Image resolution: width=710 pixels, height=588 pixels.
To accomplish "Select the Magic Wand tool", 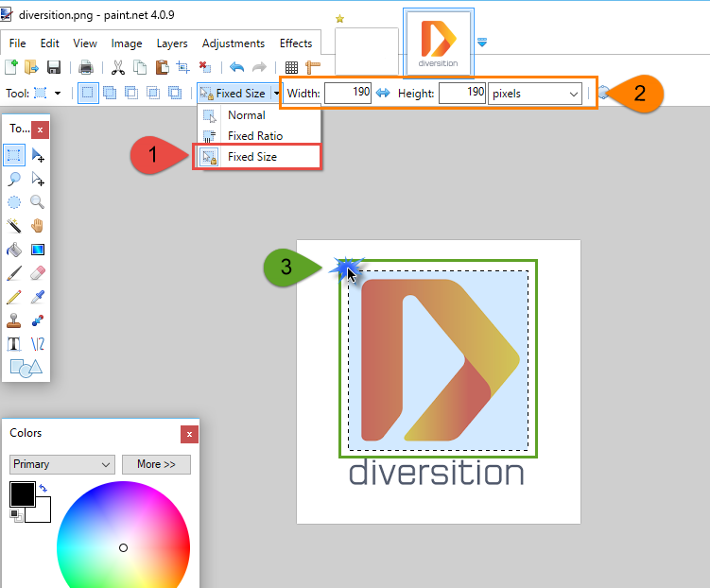I will (14, 225).
